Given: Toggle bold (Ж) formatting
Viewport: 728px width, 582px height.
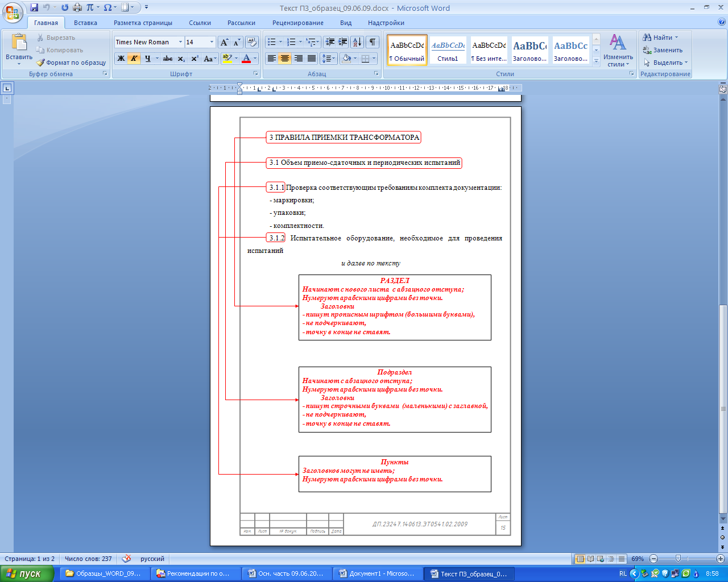Looking at the screenshot, I should (121, 59).
